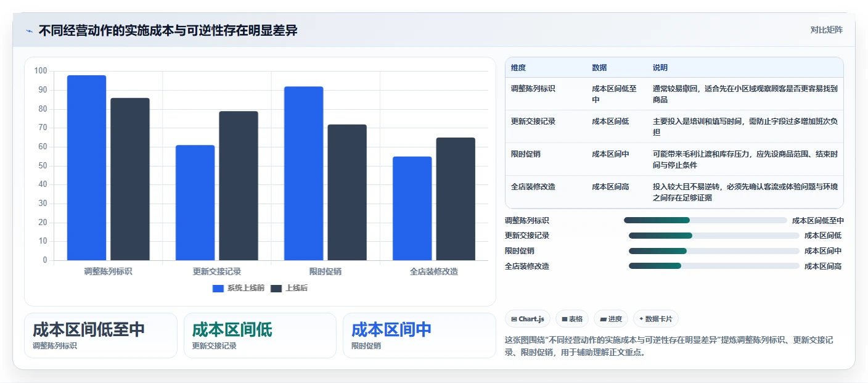Select the dark 调整陈列标识 bar in chart
The image size is (868, 383).
(x=130, y=179)
